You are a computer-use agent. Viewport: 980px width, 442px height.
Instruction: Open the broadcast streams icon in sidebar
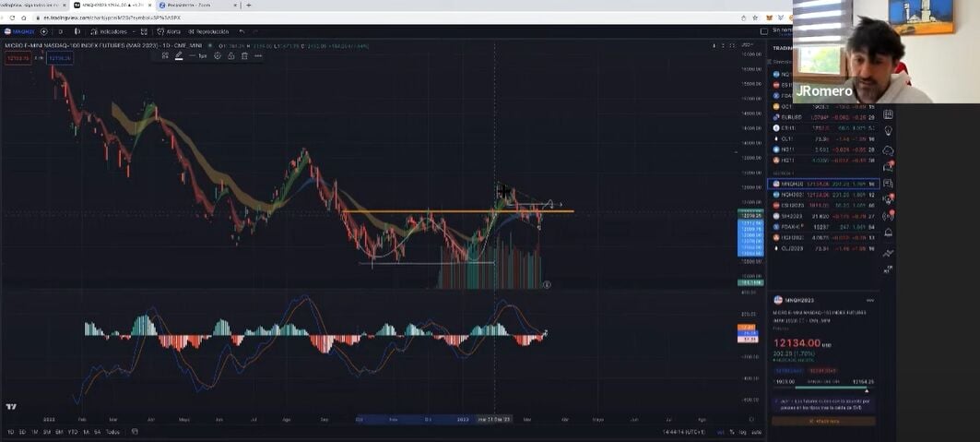888,216
